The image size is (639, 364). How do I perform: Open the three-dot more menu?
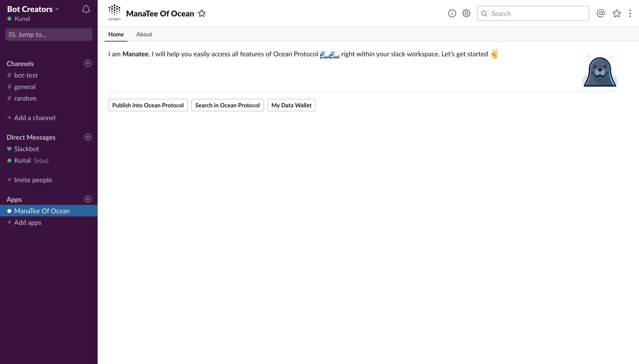(x=630, y=13)
